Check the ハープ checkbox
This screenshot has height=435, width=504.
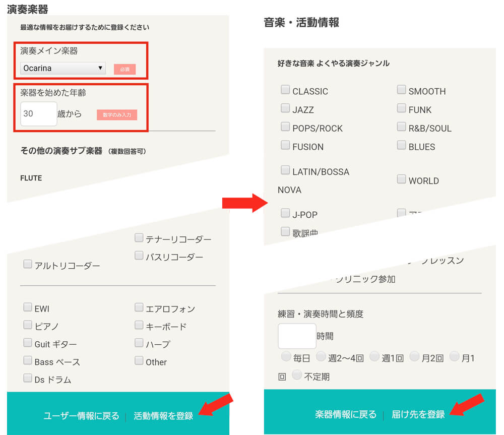[x=139, y=343]
